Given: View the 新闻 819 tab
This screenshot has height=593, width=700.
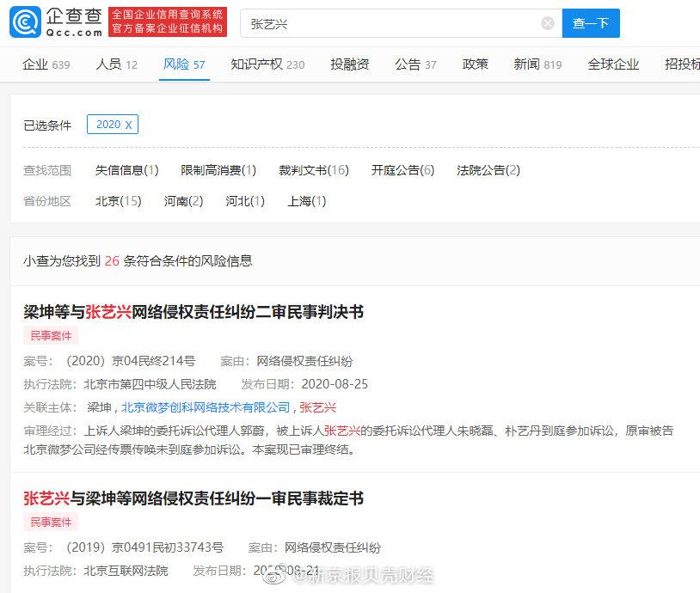Looking at the screenshot, I should pos(537,64).
